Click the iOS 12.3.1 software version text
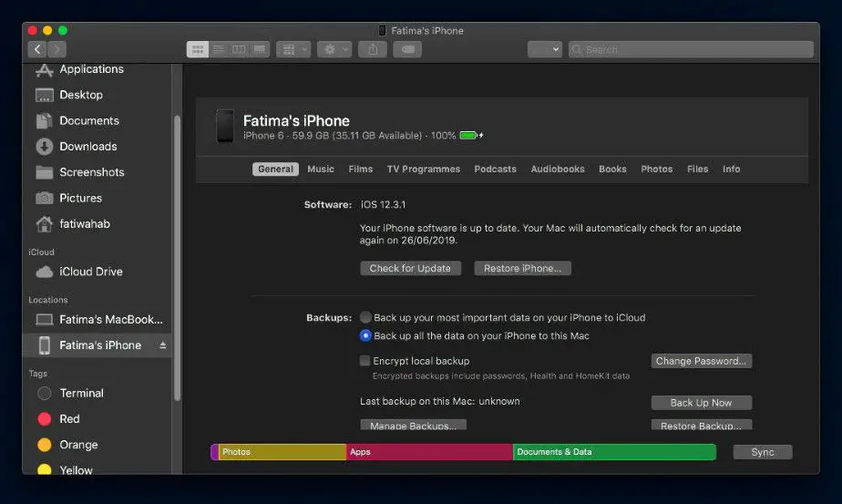Image resolution: width=842 pixels, height=504 pixels. tap(383, 205)
